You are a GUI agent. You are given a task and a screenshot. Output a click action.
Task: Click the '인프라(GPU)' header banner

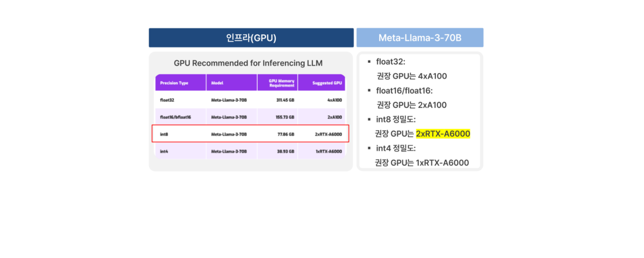tap(251, 38)
